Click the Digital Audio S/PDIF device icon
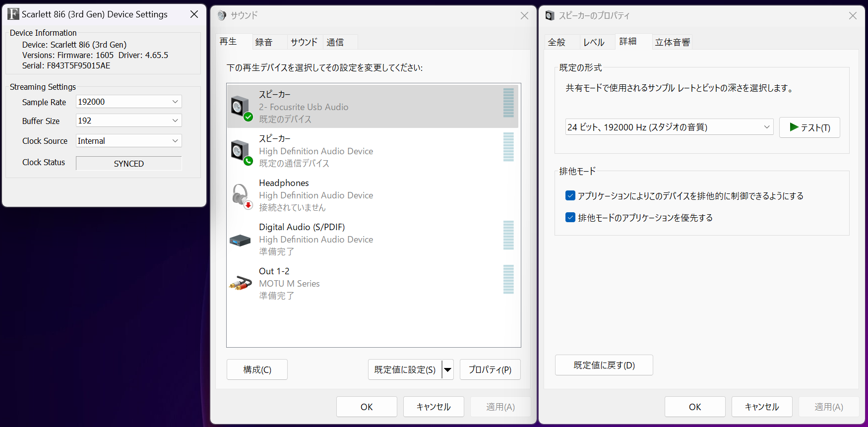The height and width of the screenshot is (427, 868). point(240,241)
